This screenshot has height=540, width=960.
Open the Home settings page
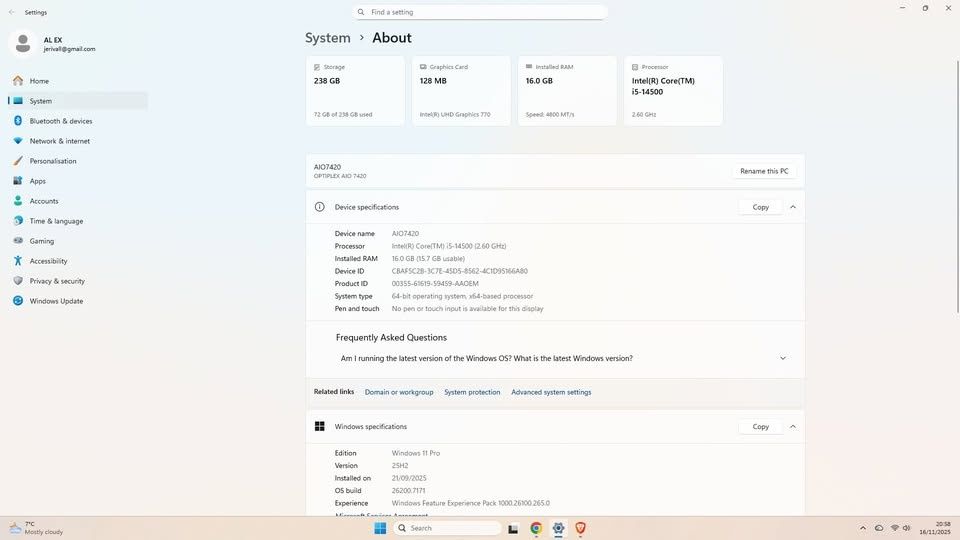coord(78,81)
